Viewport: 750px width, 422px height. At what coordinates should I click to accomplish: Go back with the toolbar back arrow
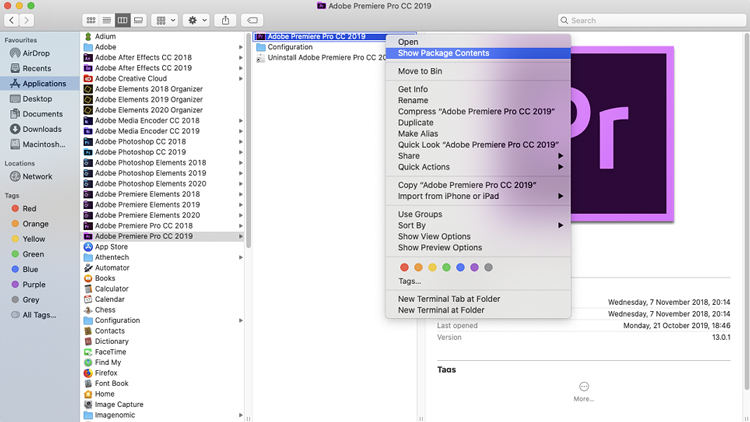click(11, 20)
